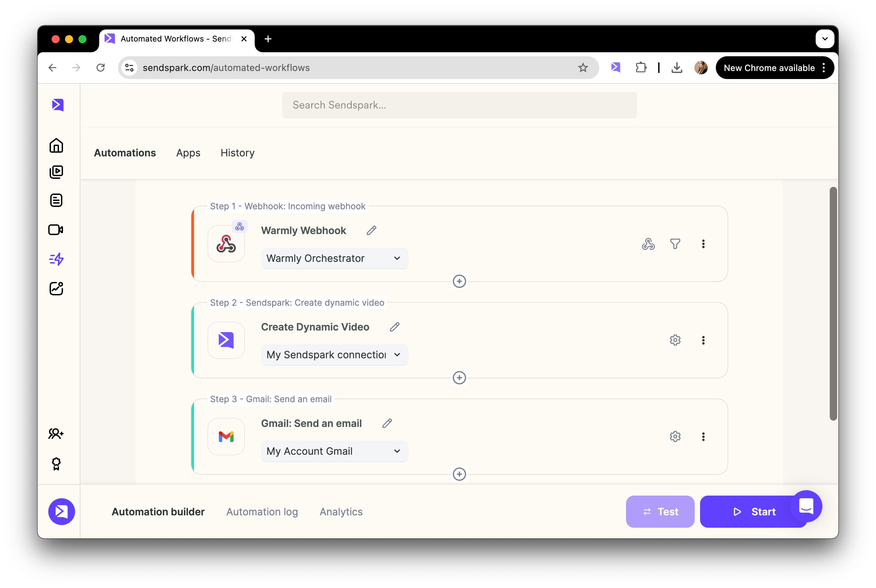The image size is (876, 588).
Task: Open the camera record sidebar icon
Action: coord(56,229)
